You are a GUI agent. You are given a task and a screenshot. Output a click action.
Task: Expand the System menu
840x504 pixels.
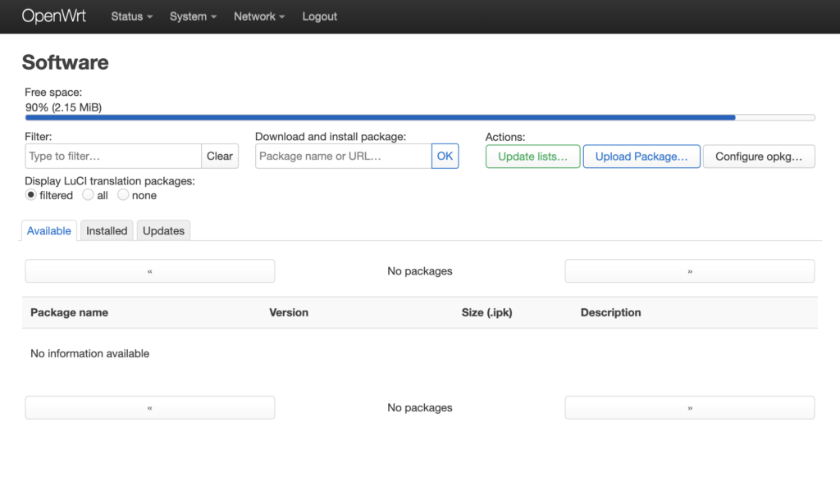tap(193, 16)
